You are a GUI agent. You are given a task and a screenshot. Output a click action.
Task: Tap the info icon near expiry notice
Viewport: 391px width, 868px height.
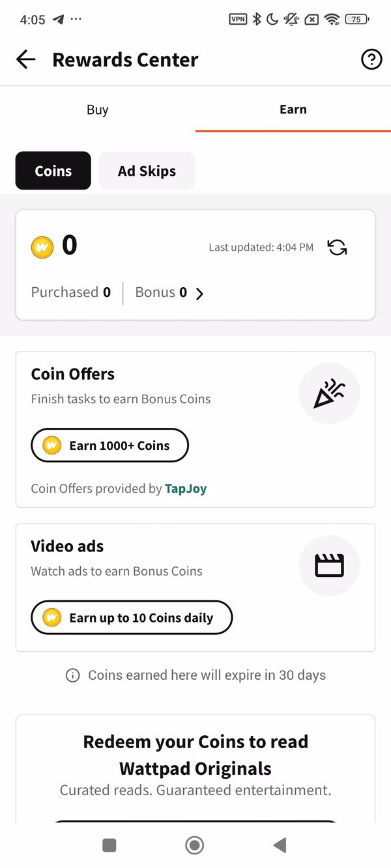pos(73,675)
